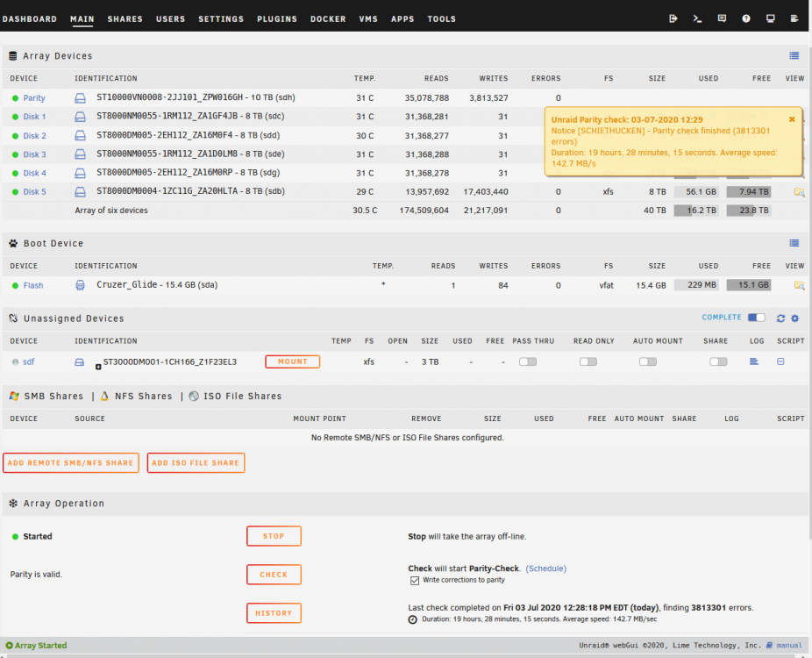812x658 pixels.
Task: Open the parity check Schedule link
Action: point(545,569)
